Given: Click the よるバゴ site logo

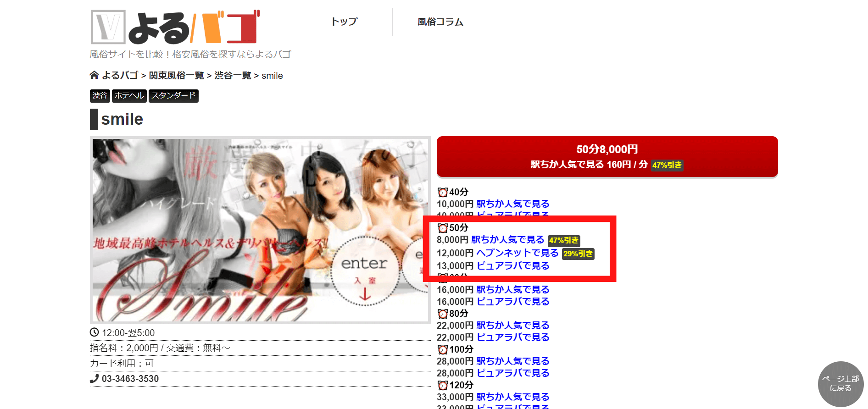Looking at the screenshot, I should pyautogui.click(x=175, y=27).
